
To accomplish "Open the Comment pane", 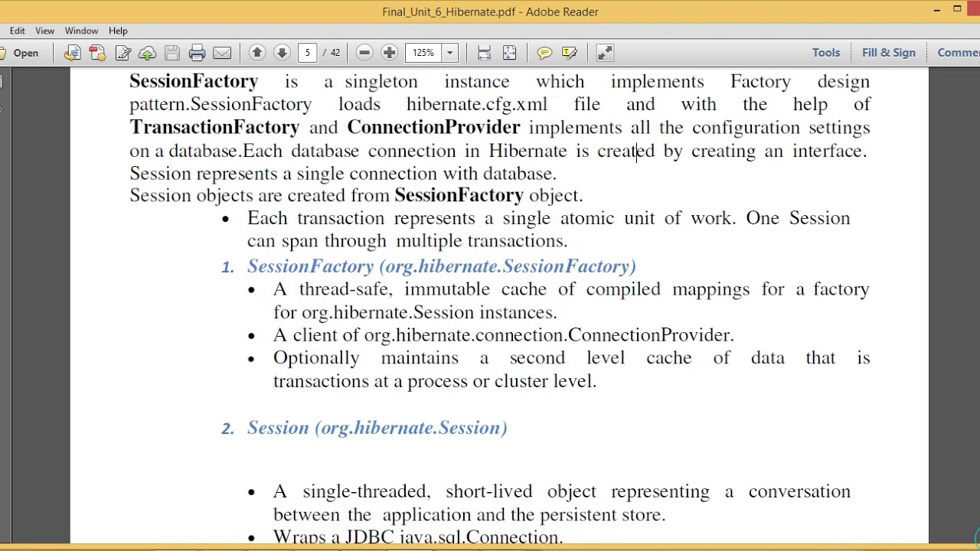I will [958, 53].
